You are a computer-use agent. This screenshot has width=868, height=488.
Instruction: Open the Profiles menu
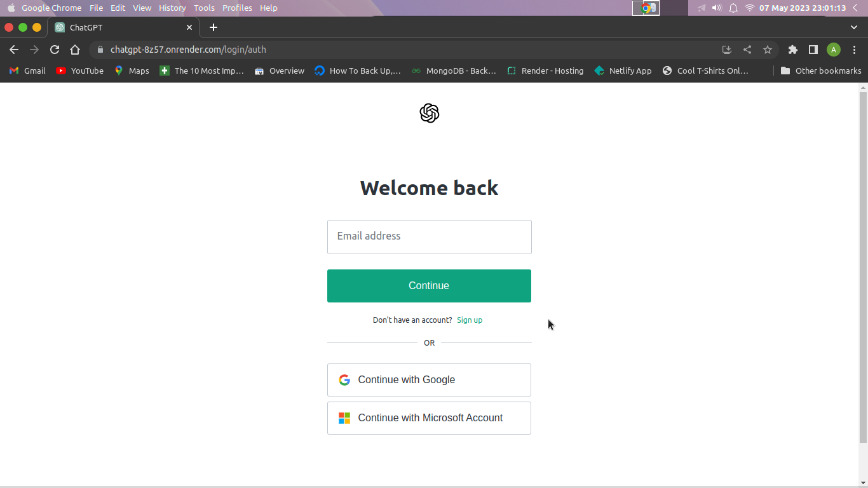(237, 8)
